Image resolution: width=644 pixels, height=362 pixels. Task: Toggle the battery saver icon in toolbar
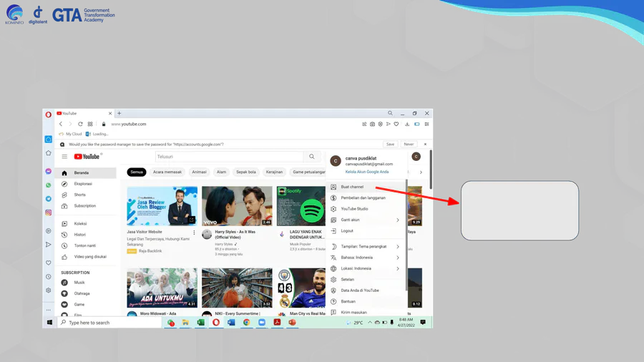(417, 124)
